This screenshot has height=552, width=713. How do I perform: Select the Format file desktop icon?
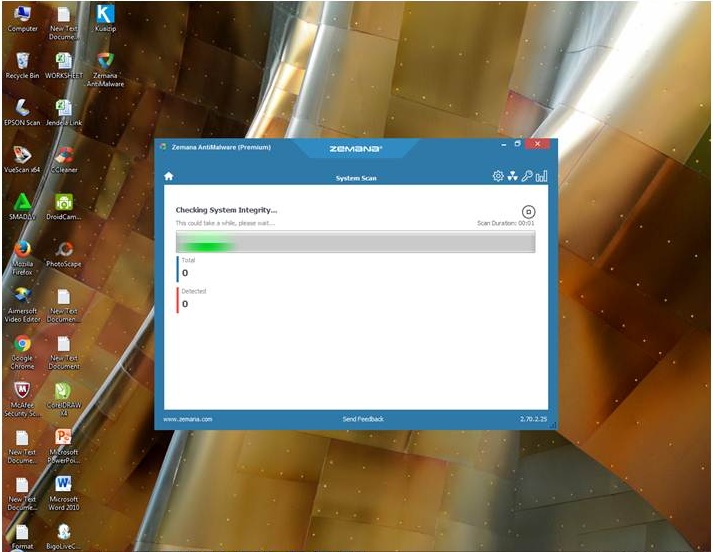tap(22, 537)
